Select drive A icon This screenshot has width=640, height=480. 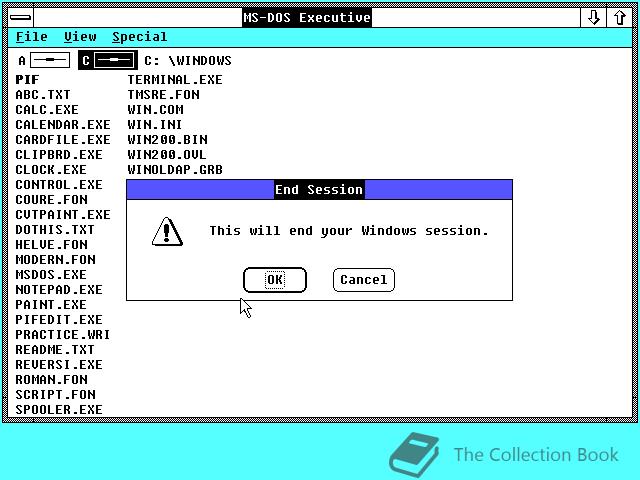pos(44,60)
